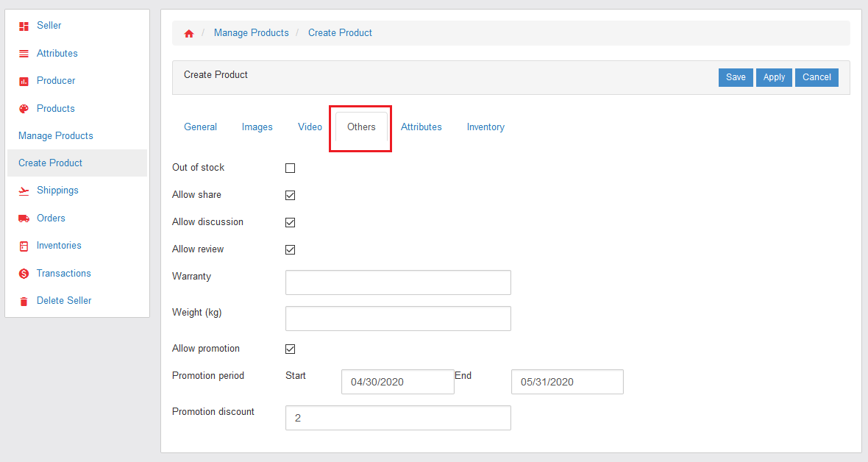
Task: Disable the Allow promotion checkbox
Action: tap(290, 349)
